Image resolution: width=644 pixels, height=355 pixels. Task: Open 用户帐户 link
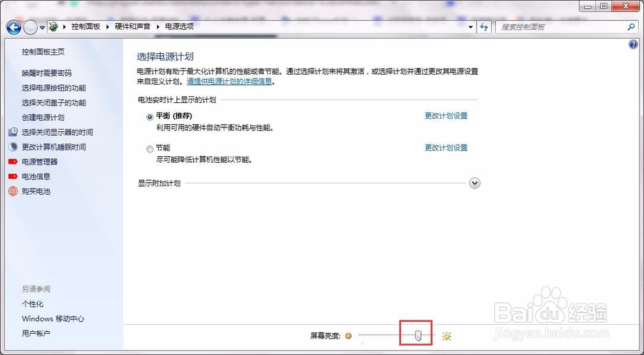(36, 333)
